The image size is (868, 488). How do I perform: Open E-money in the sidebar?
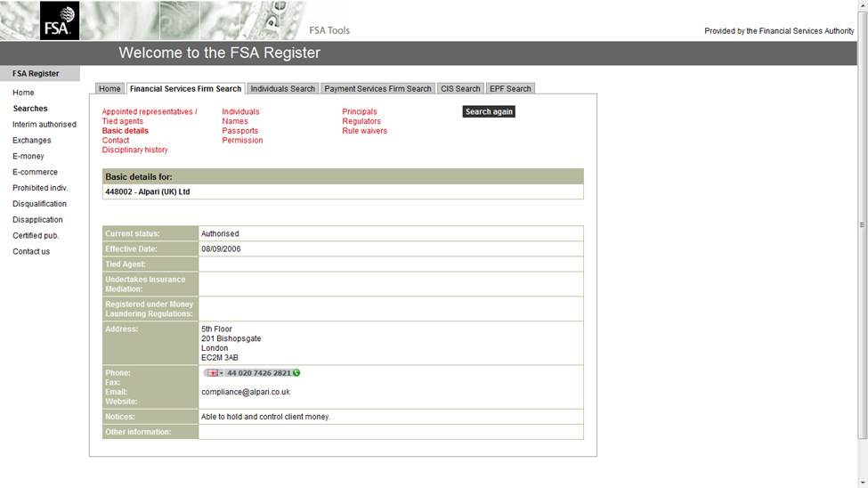click(x=28, y=156)
